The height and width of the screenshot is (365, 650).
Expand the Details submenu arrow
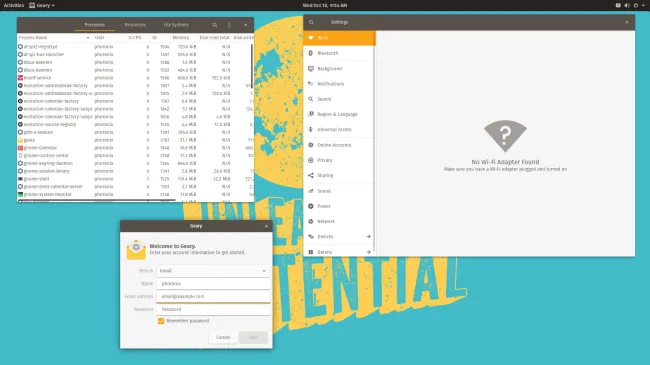pos(368,252)
